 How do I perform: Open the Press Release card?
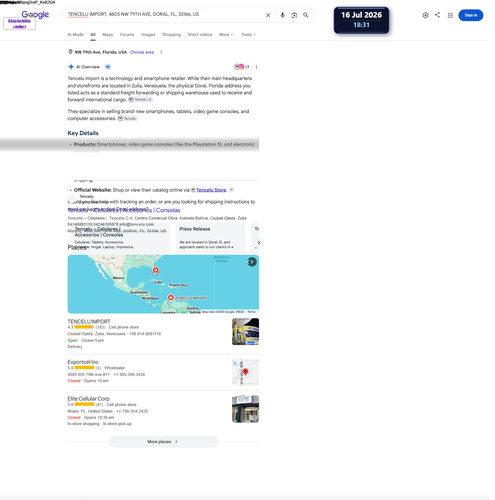[210, 238]
